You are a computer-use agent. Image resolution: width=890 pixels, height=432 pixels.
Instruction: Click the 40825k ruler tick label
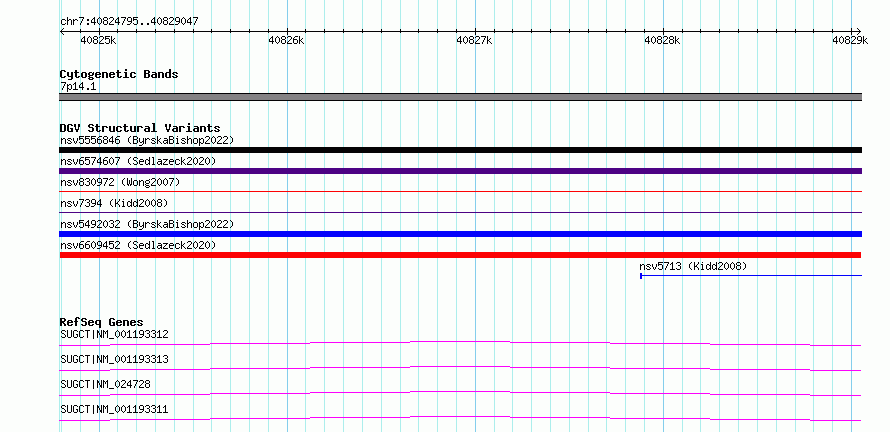(x=99, y=40)
